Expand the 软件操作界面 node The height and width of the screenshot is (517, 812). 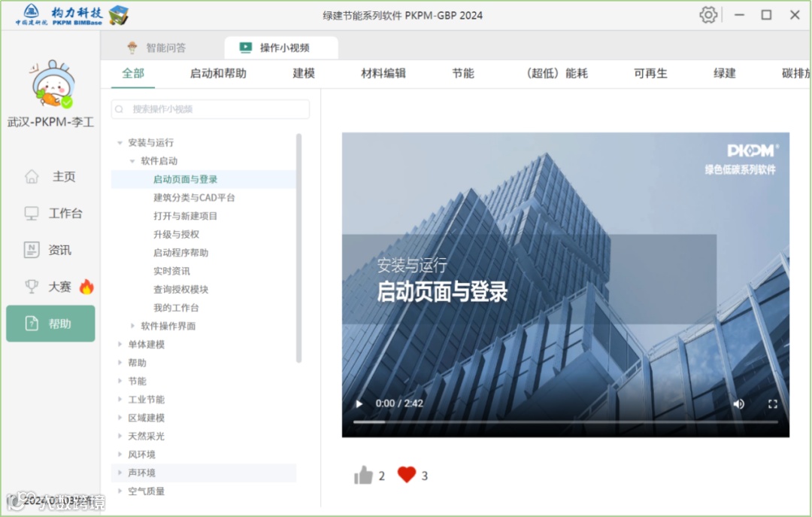(132, 326)
